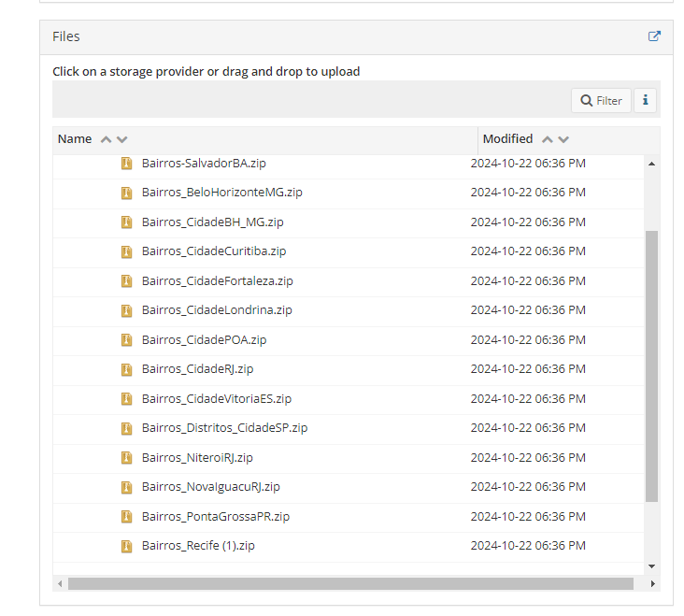Click modified date of Bairros_Recife (1).zip row
This screenshot has width=684, height=616.
click(528, 546)
